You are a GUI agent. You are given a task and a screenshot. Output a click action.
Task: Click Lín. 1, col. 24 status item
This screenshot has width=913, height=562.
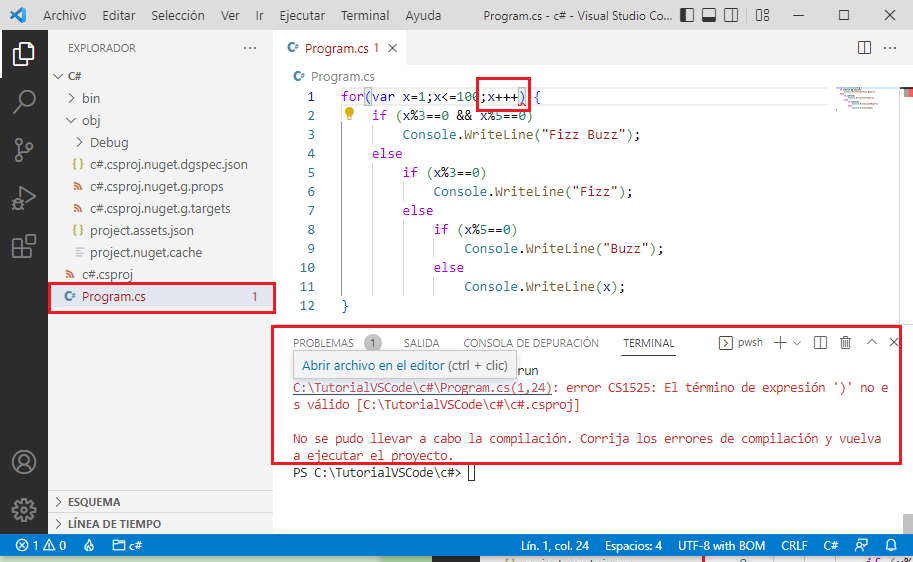click(554, 546)
